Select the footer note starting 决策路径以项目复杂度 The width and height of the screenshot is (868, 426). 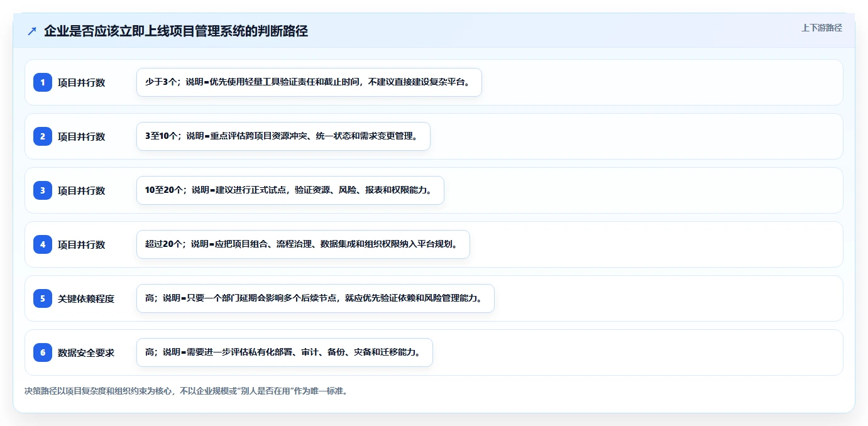[x=186, y=391]
